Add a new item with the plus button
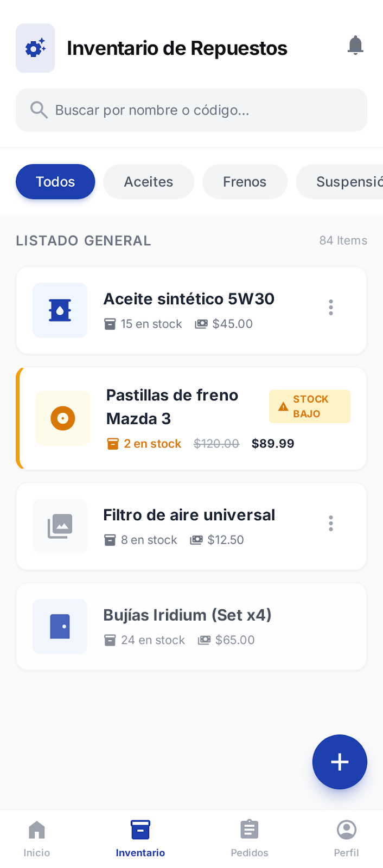The image size is (383, 868). 340,762
